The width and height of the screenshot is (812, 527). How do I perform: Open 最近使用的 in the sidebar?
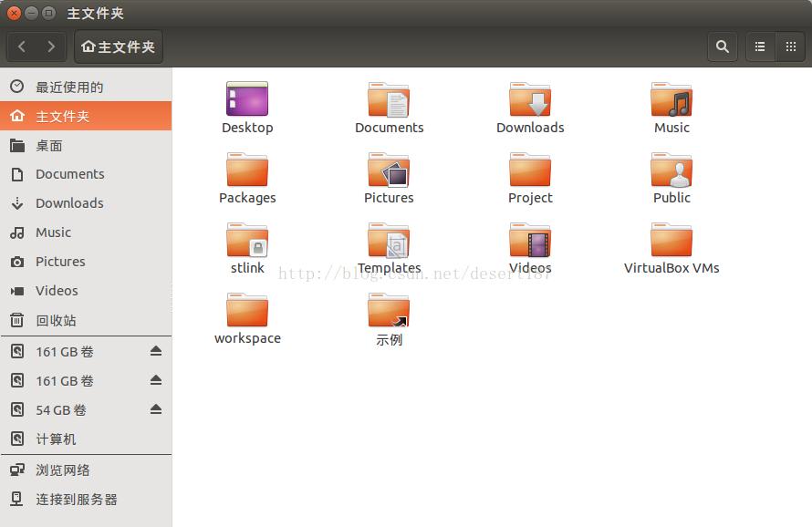pyautogui.click(x=69, y=88)
